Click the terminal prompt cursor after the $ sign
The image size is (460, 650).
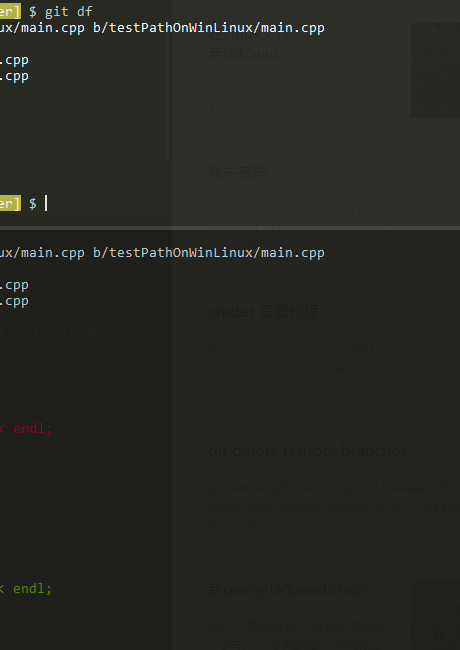46,204
